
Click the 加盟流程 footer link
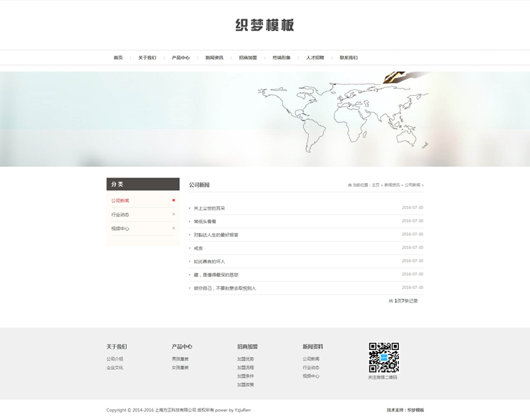246,368
